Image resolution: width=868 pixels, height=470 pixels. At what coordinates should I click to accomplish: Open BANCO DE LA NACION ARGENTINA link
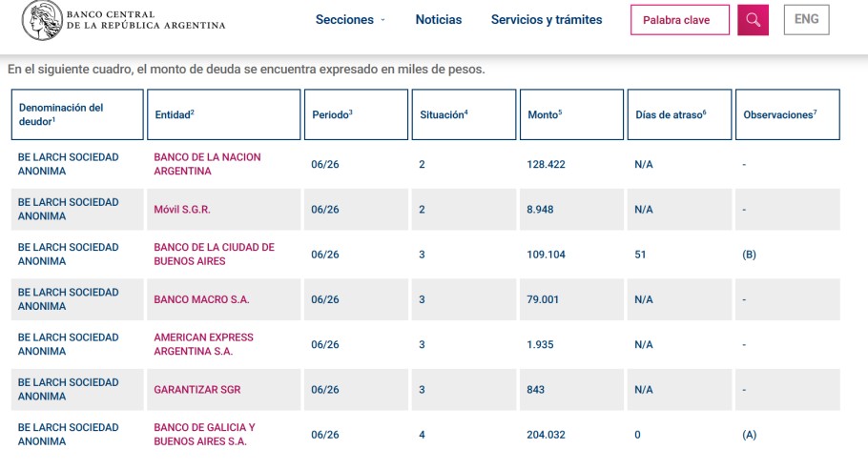207,164
